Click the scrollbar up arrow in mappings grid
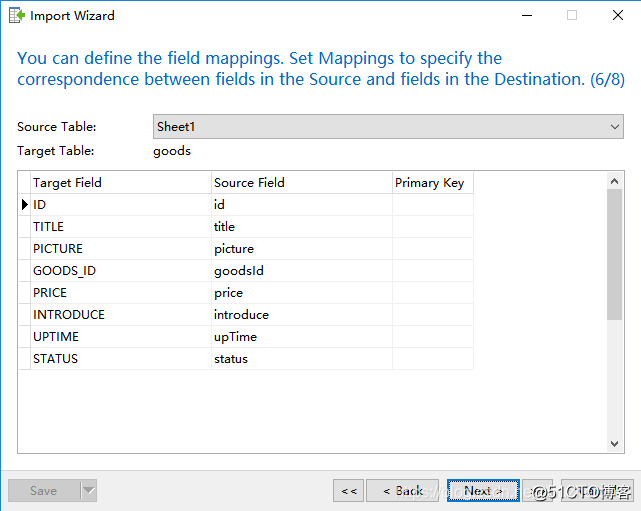Screen dimensions: 641x511 click(x=614, y=181)
